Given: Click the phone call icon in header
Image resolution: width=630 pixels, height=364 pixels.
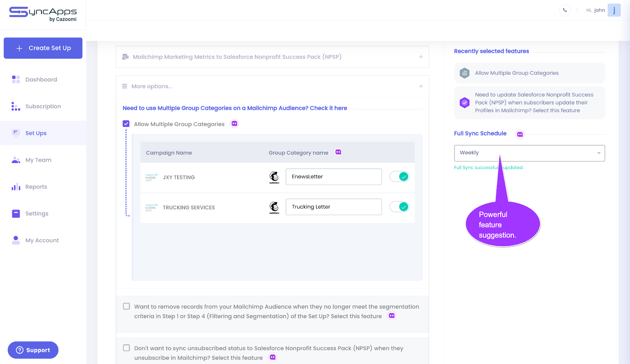Looking at the screenshot, I should tap(565, 10).
